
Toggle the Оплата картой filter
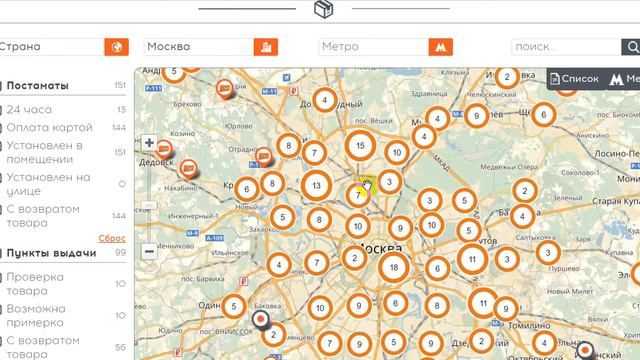point(50,127)
